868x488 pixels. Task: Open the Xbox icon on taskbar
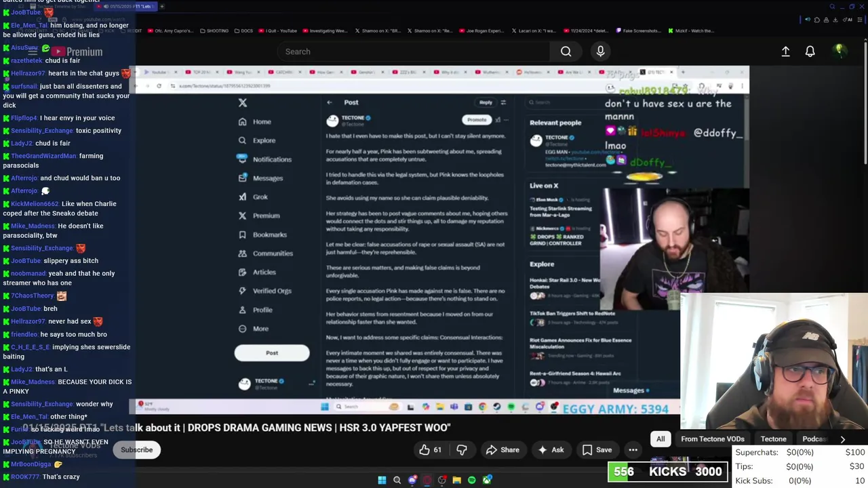[486, 480]
